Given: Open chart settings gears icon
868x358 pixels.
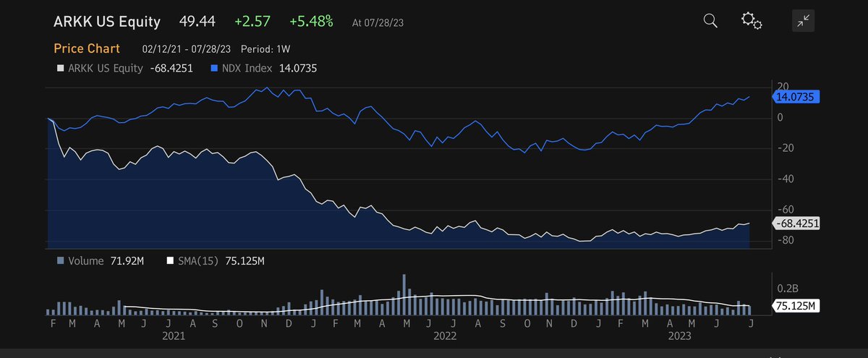Looking at the screenshot, I should (752, 20).
